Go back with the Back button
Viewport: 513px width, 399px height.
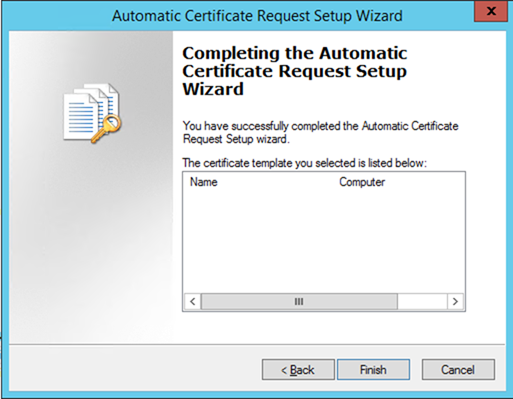coord(298,369)
